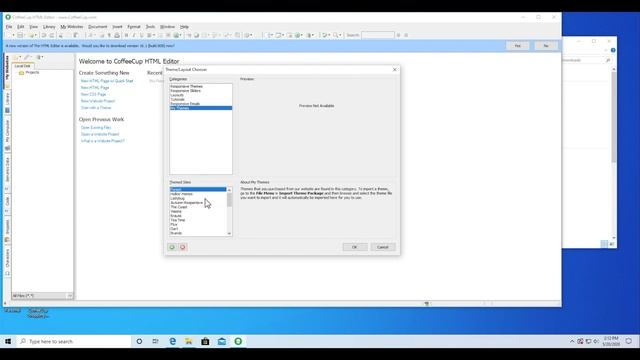Click the red remove theme icon in dialog
Image resolution: width=640 pixels, height=360 pixels.
pyautogui.click(x=183, y=247)
